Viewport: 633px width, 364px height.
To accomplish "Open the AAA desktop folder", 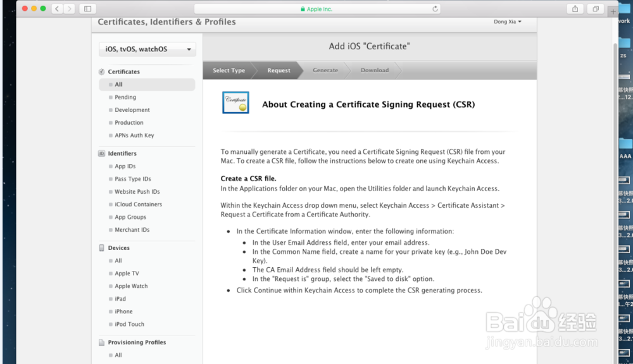I will click(625, 147).
